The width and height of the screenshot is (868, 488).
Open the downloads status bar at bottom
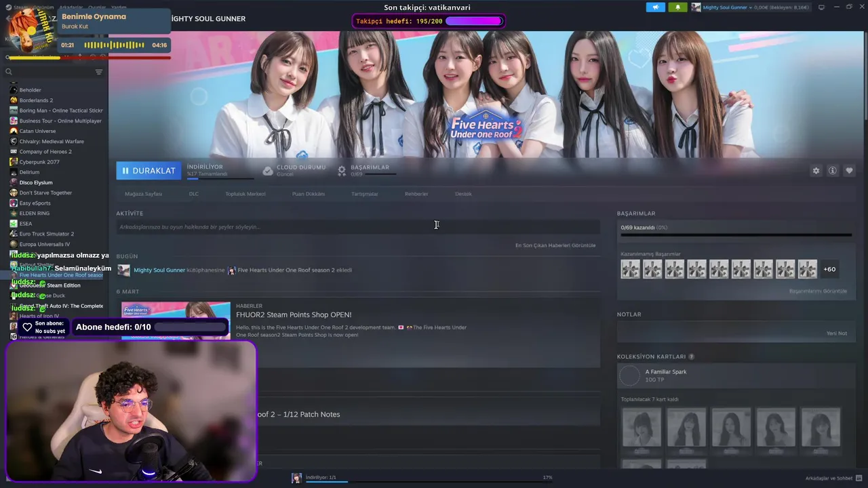point(422,478)
